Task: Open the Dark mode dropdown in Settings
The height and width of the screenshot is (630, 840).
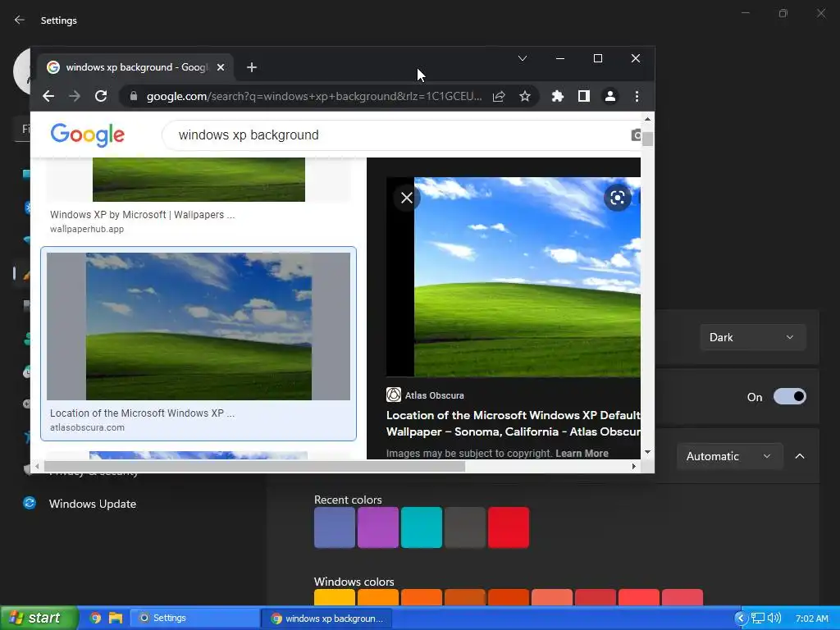Action: tap(753, 337)
